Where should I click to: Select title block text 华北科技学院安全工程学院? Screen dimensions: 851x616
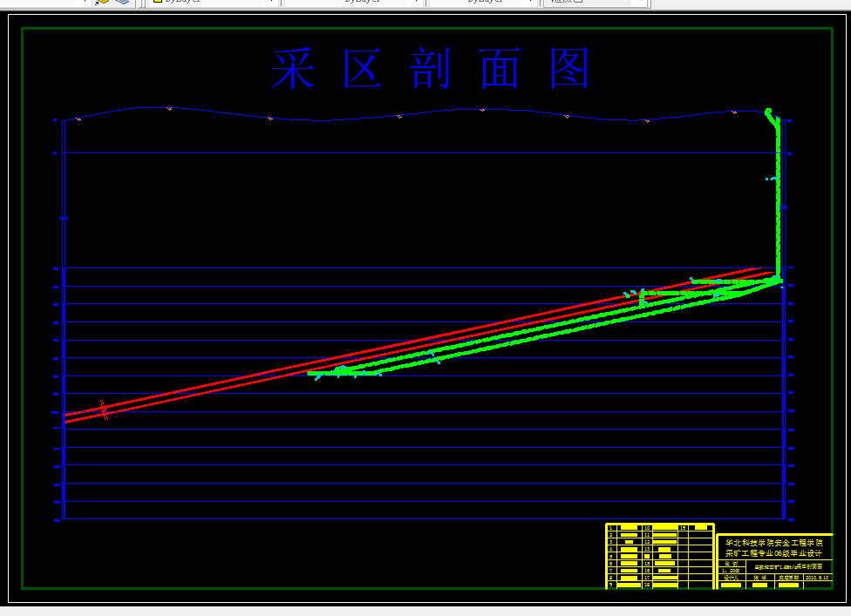[x=774, y=542]
